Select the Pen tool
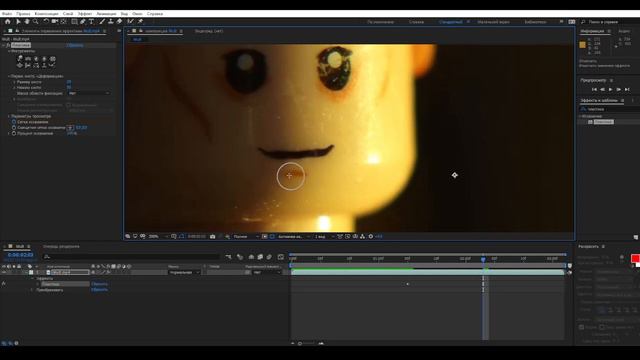The height and width of the screenshot is (360, 640). [x=83, y=22]
